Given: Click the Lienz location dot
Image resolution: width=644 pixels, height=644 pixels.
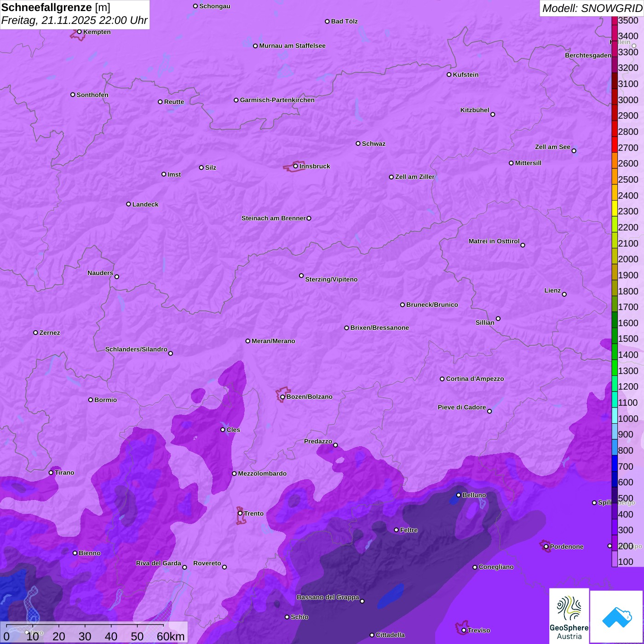Looking at the screenshot, I should point(564,294).
